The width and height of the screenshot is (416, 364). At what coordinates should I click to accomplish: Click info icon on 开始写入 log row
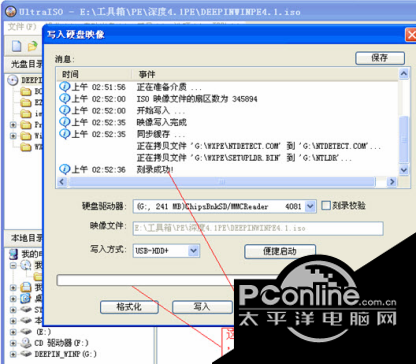click(64, 110)
